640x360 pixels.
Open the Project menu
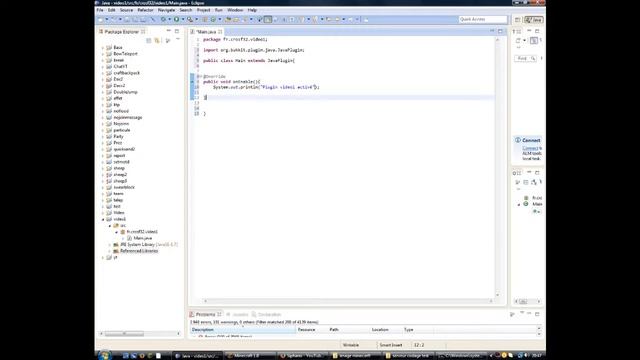[x=203, y=10]
